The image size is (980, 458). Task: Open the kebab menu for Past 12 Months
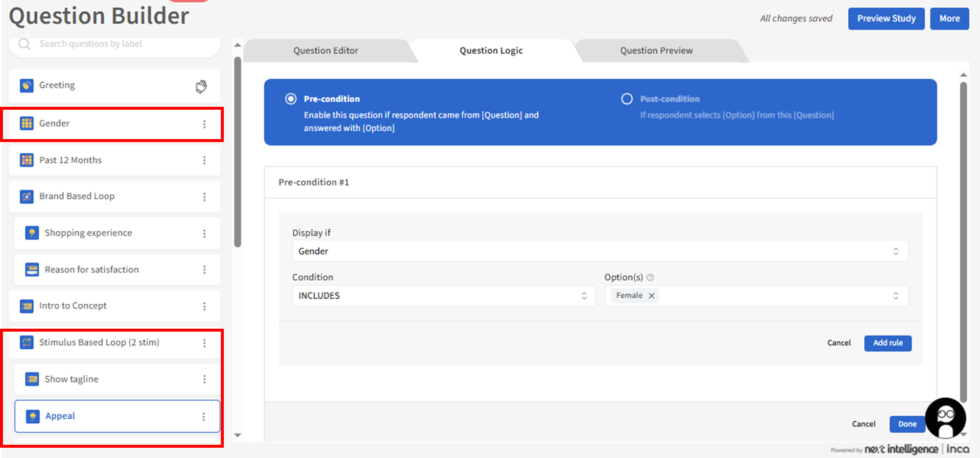(x=204, y=160)
